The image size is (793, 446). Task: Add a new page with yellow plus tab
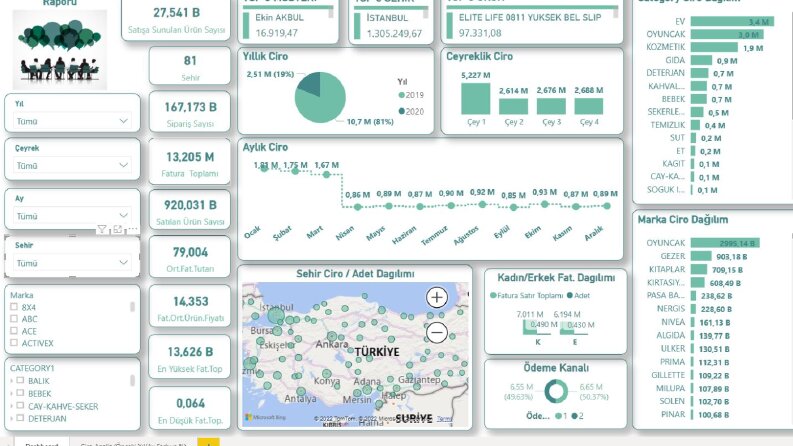pyautogui.click(x=208, y=442)
